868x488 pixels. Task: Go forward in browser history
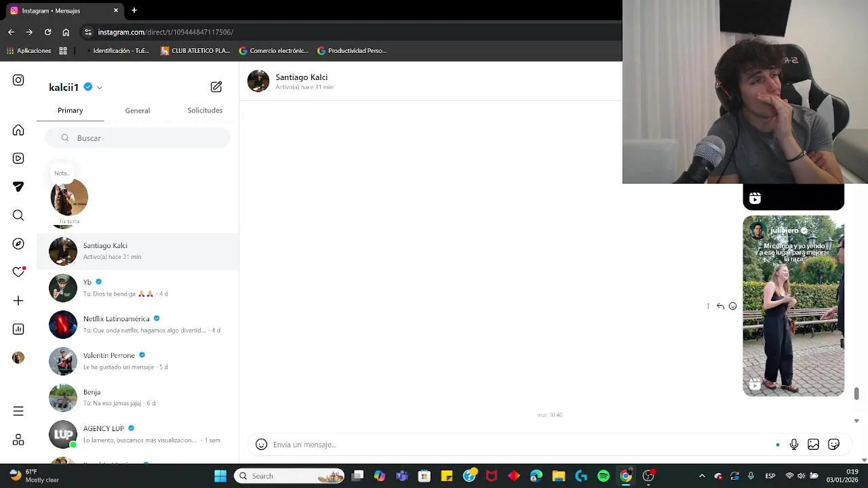pyautogui.click(x=29, y=32)
